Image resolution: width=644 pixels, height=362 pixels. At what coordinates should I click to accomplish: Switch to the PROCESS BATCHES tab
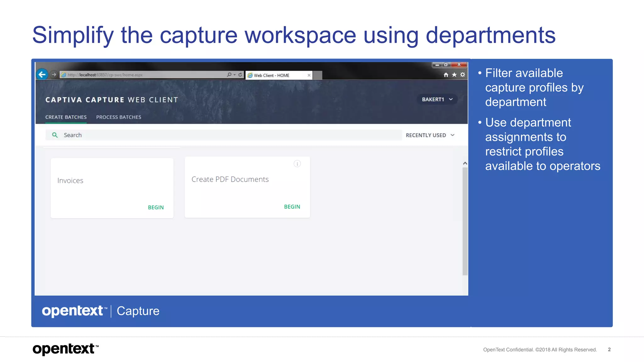pos(119,117)
